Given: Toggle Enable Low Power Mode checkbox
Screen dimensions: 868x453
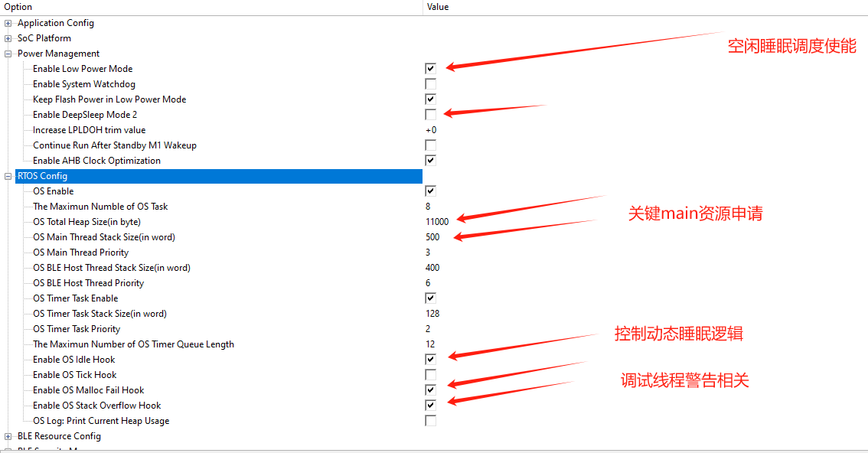Looking at the screenshot, I should pos(430,69).
